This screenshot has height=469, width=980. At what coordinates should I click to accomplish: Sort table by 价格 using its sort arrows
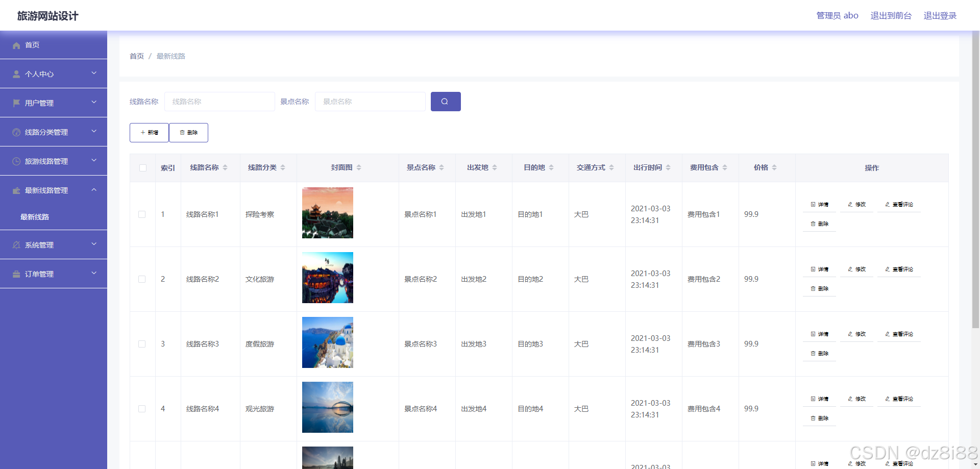[x=775, y=167]
